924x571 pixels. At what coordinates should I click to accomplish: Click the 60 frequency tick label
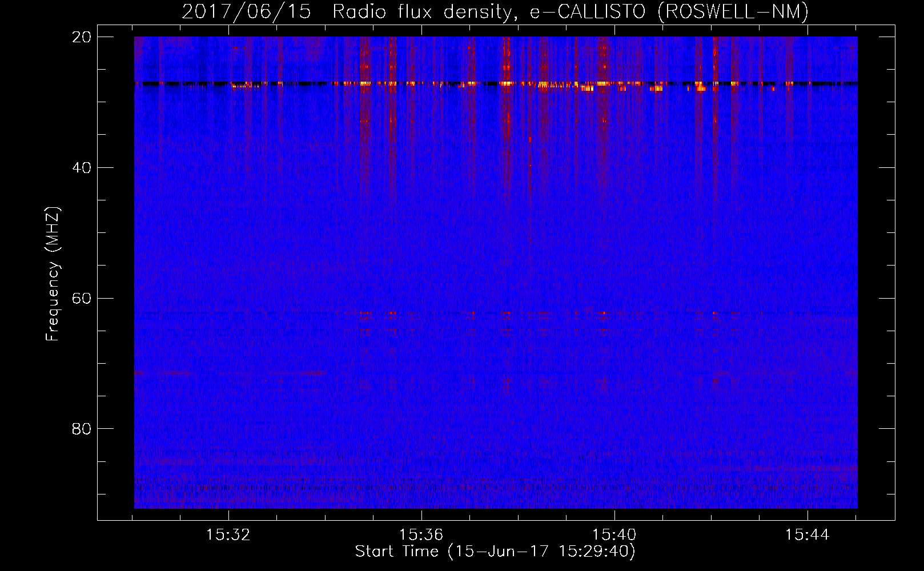click(82, 299)
